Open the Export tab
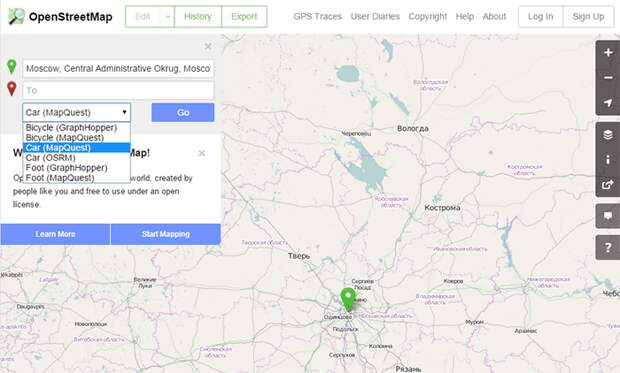The image size is (620, 373). coord(244,17)
